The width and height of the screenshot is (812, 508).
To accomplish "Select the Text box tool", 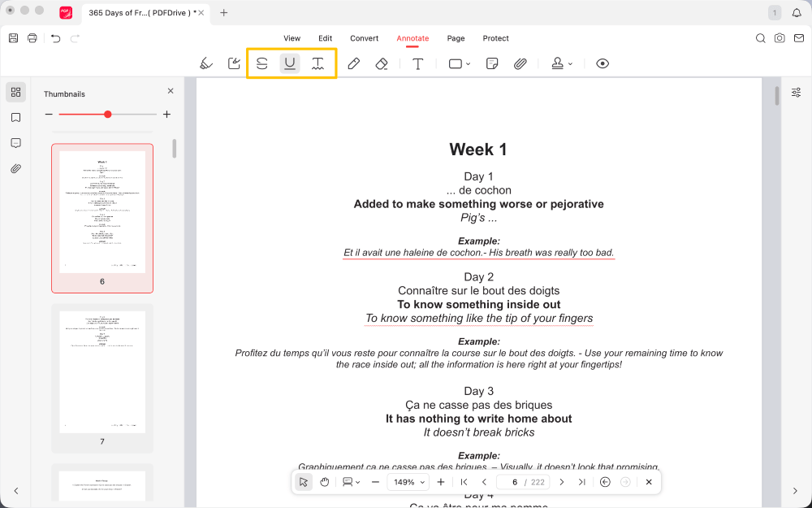I will (x=417, y=63).
